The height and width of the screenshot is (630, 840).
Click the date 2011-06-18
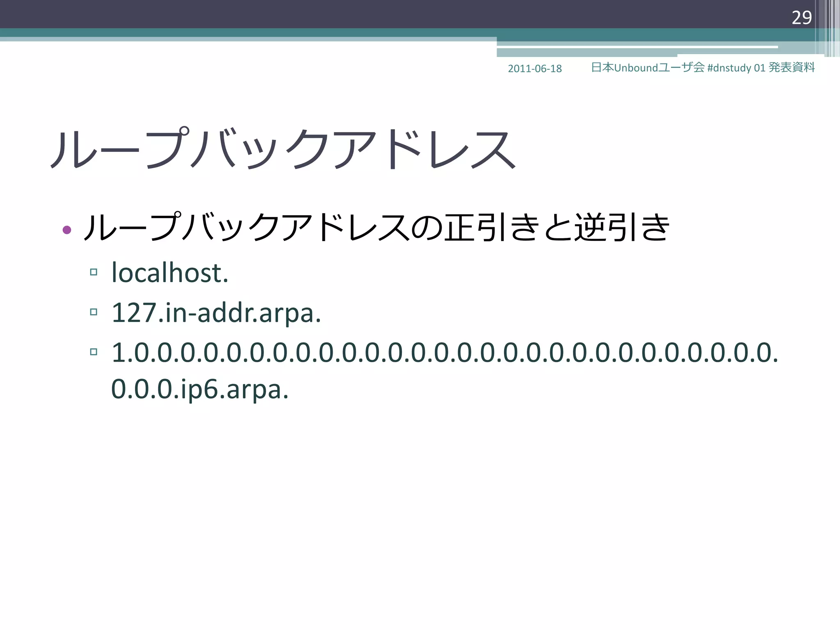pyautogui.click(x=534, y=68)
